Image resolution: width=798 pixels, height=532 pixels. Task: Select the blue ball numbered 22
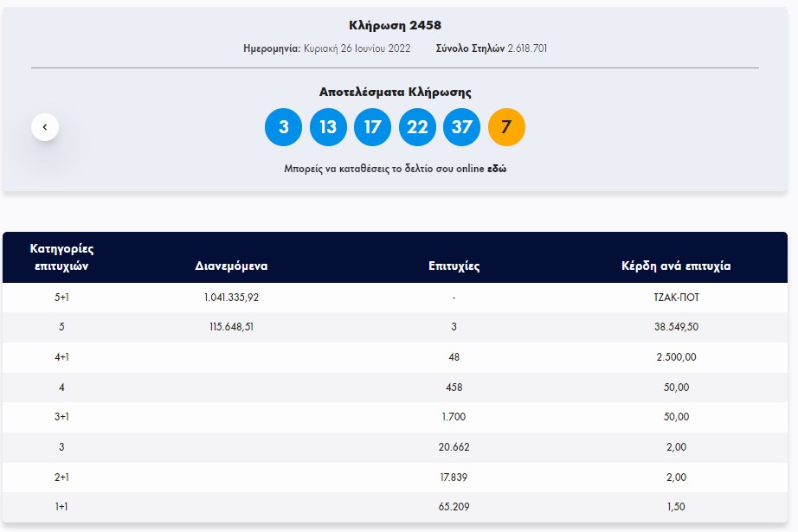pos(417,127)
